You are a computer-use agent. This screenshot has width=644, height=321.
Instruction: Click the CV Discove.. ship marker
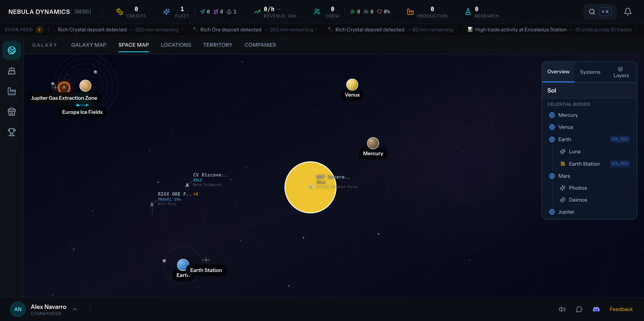pyautogui.click(x=187, y=185)
